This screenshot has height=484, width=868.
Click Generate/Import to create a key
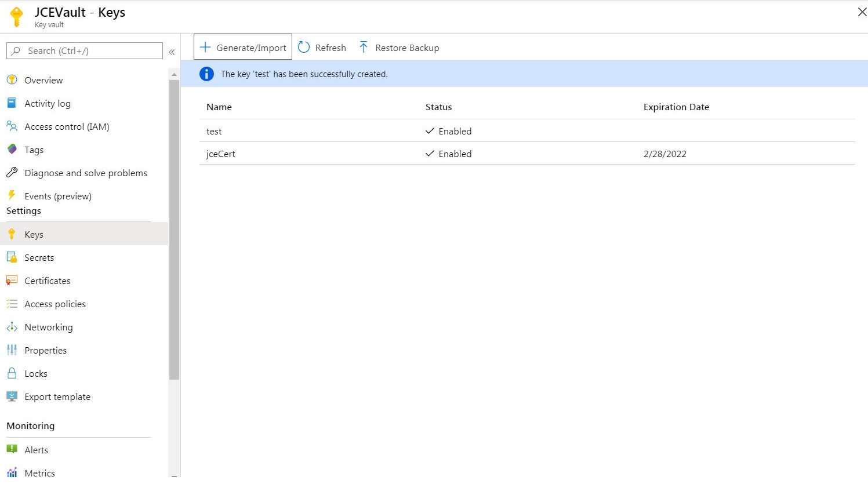coord(242,47)
